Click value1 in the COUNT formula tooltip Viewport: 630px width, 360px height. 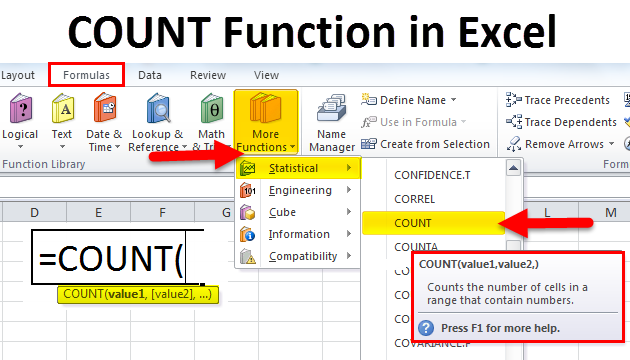point(126,294)
